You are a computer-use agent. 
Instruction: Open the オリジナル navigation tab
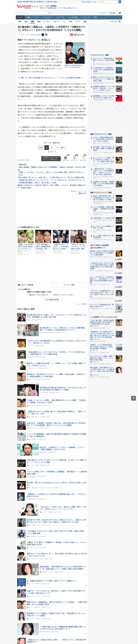(x=60, y=17)
